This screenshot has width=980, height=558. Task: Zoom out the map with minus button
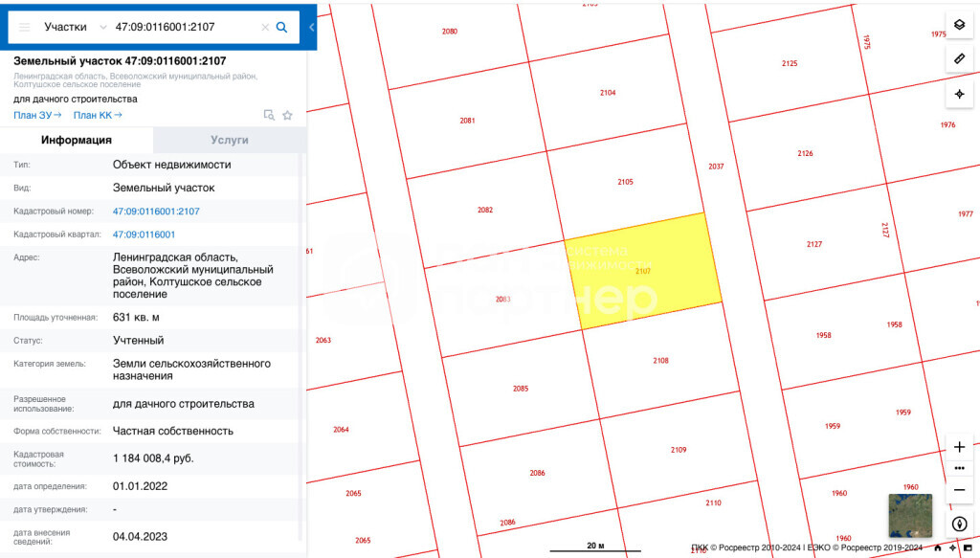(959, 489)
